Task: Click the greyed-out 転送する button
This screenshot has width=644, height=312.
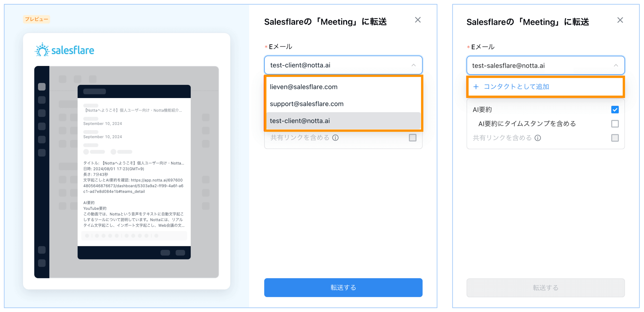Action: (x=545, y=288)
